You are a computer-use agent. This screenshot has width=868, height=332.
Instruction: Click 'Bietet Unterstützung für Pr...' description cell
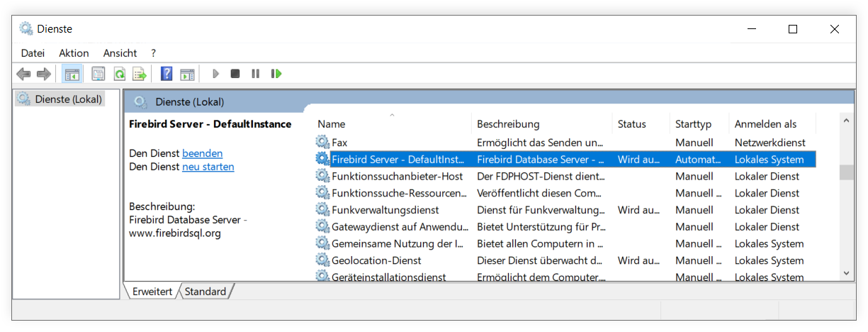[541, 227]
